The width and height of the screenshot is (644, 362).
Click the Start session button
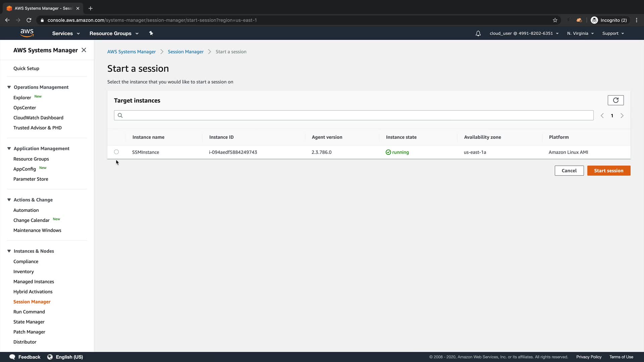pos(608,171)
